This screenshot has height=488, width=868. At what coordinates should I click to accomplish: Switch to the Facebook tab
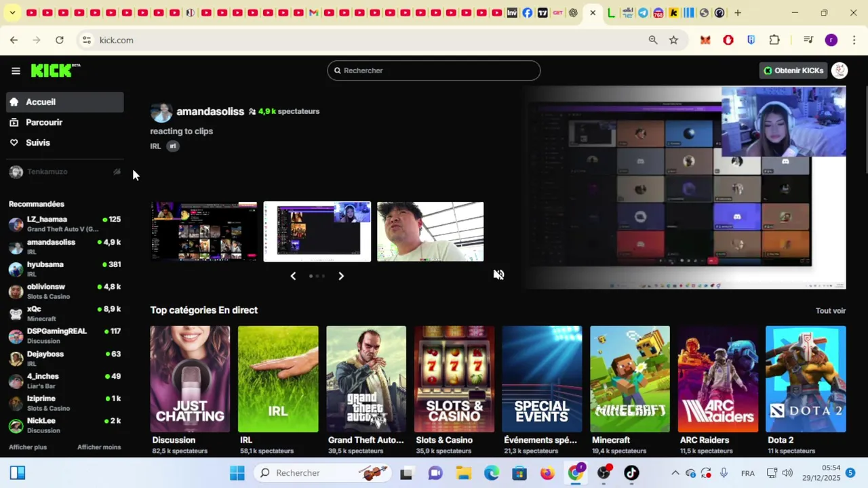528,13
